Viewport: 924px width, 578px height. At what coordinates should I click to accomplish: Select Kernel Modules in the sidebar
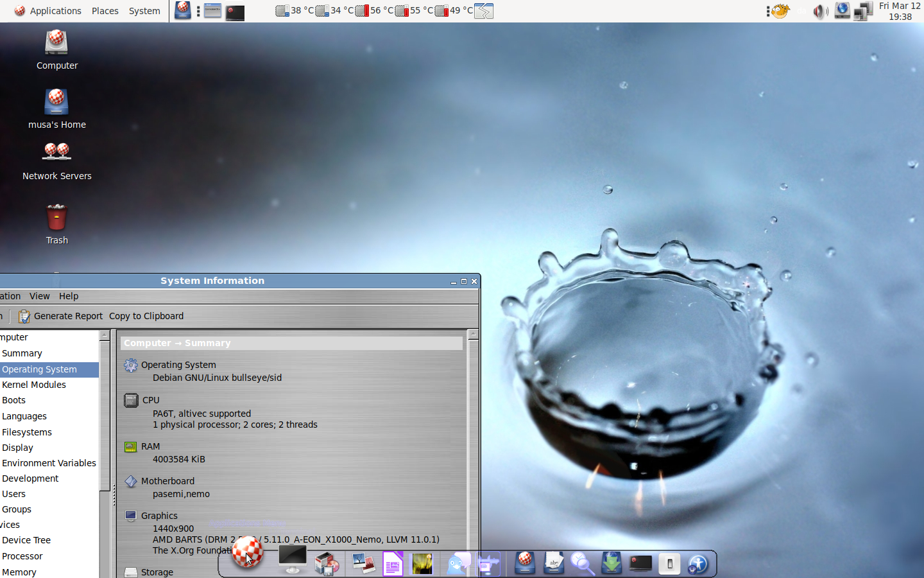34,385
